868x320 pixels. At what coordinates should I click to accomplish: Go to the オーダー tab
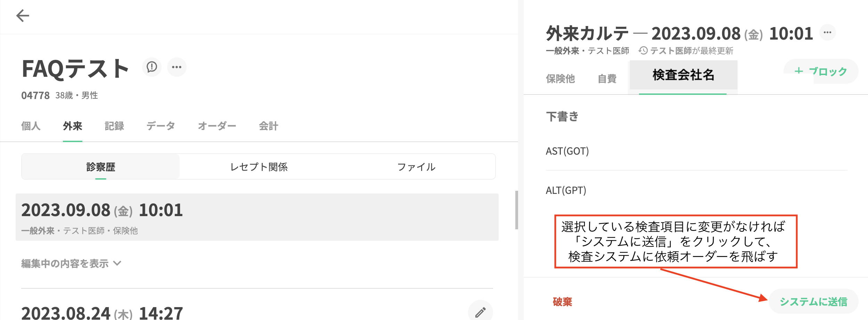coord(217,126)
